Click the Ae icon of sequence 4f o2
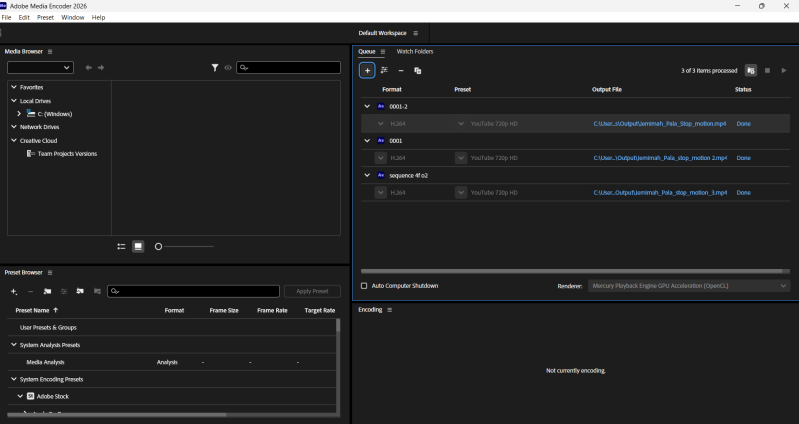This screenshot has width=799, height=424. click(x=381, y=175)
